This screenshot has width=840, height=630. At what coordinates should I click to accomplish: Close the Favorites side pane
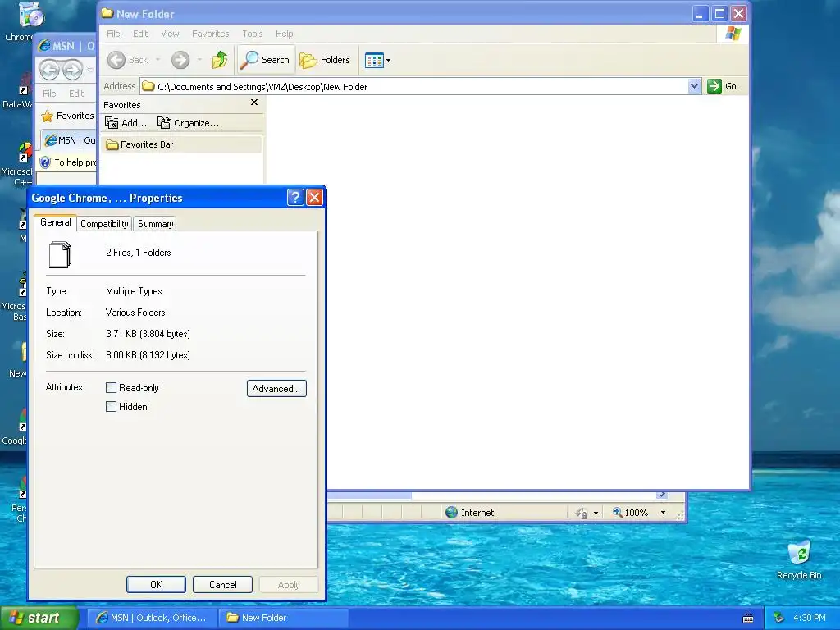[254, 103]
